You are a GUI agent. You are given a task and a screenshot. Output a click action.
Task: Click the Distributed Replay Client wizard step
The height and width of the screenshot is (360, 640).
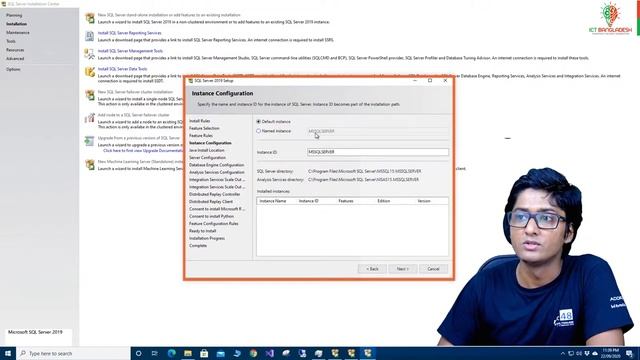click(211, 202)
